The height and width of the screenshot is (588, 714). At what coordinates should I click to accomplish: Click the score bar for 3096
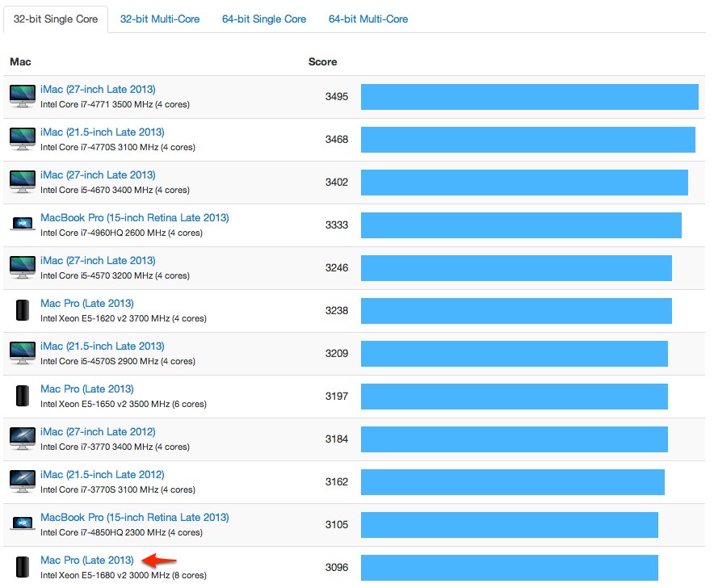click(x=510, y=568)
